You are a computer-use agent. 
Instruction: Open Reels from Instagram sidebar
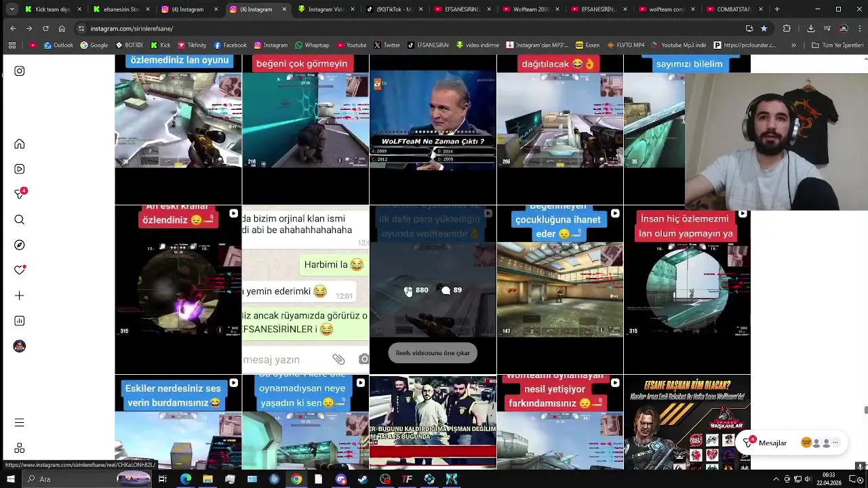20,169
